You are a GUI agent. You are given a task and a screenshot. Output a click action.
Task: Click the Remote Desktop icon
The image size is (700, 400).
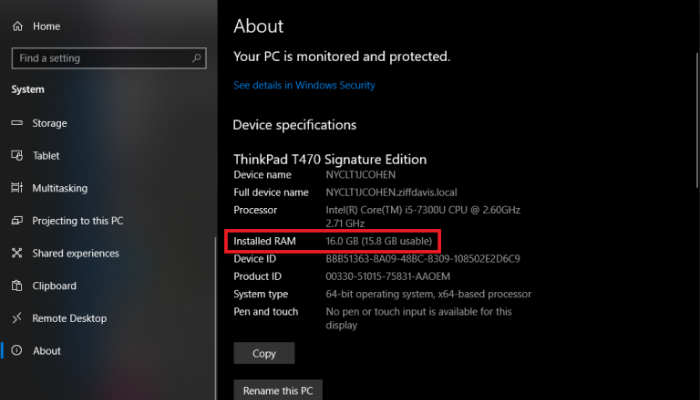coord(17,318)
